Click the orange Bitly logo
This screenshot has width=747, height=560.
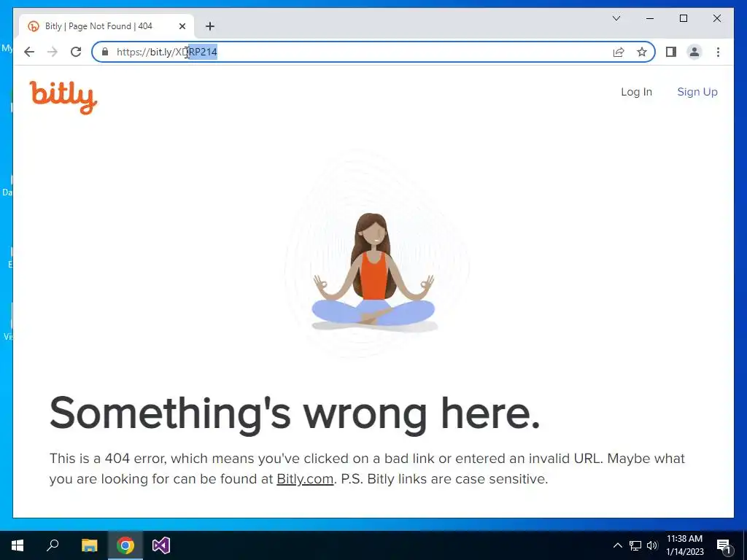coord(63,97)
